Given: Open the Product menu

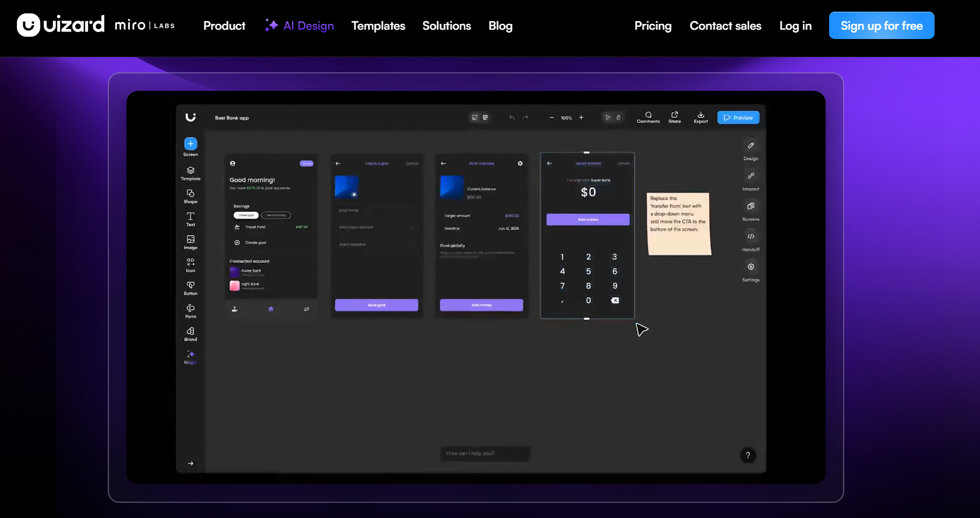Looking at the screenshot, I should point(224,26).
